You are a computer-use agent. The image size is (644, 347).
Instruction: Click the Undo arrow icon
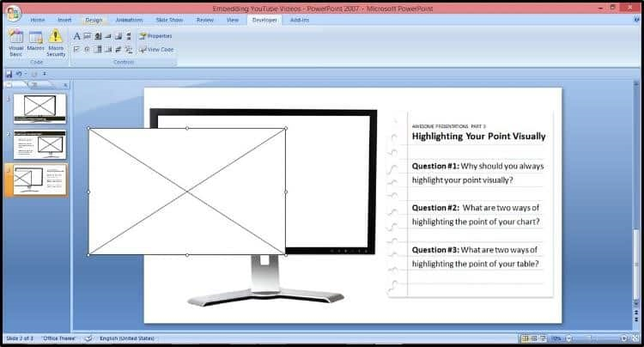18,75
